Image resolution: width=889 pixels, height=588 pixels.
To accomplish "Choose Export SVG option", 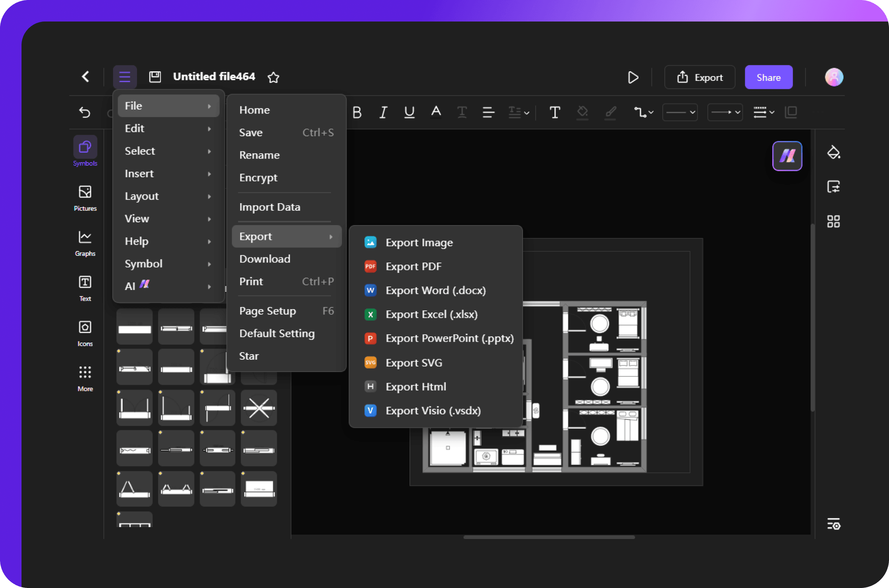I will (435, 363).
